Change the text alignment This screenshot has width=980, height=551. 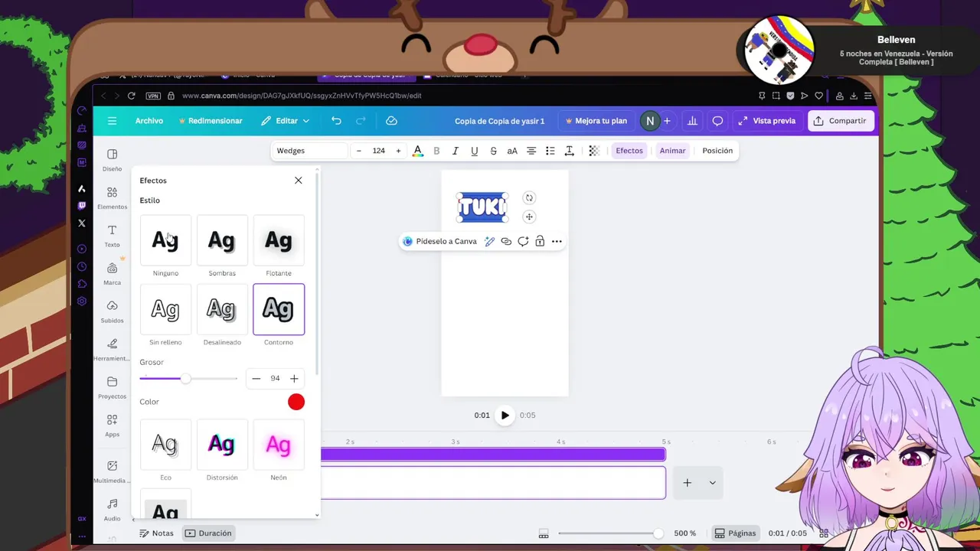point(531,151)
